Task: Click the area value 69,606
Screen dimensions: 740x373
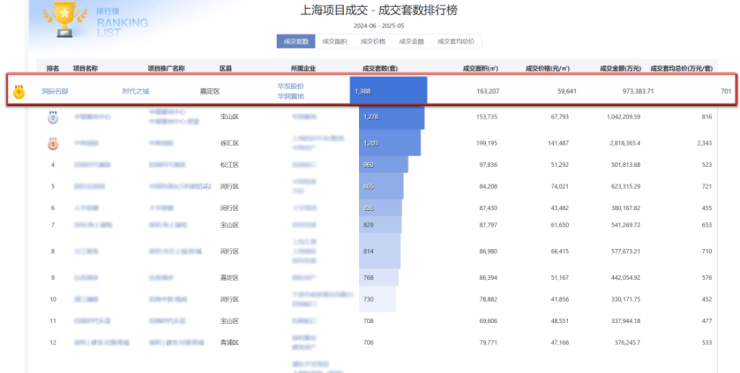Action: [488, 321]
